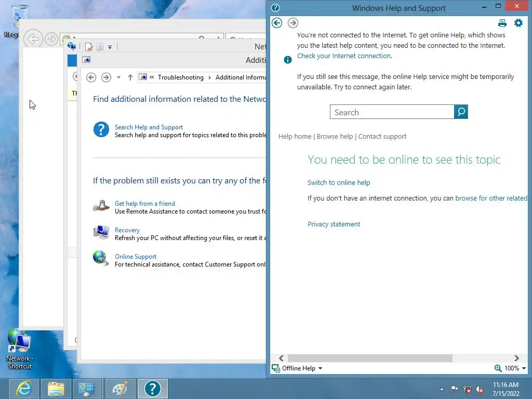532x399 pixels.
Task: Expand the breadcrumb double chevron
Action: tap(152, 77)
